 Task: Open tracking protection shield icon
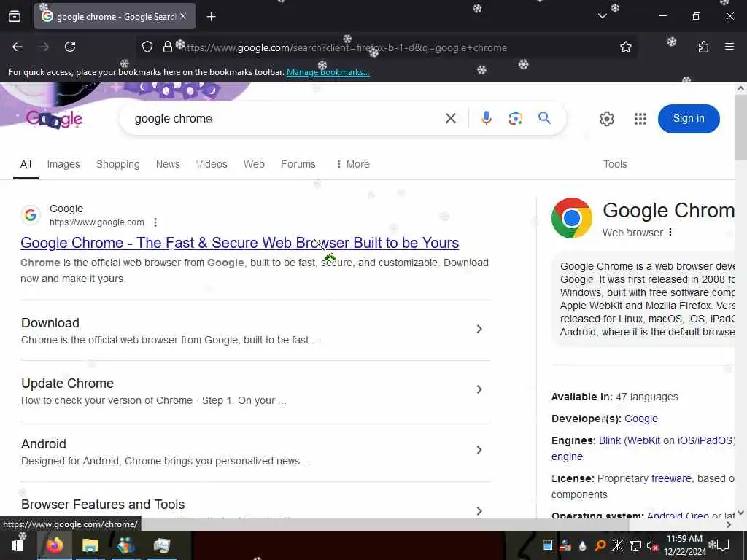click(x=147, y=47)
